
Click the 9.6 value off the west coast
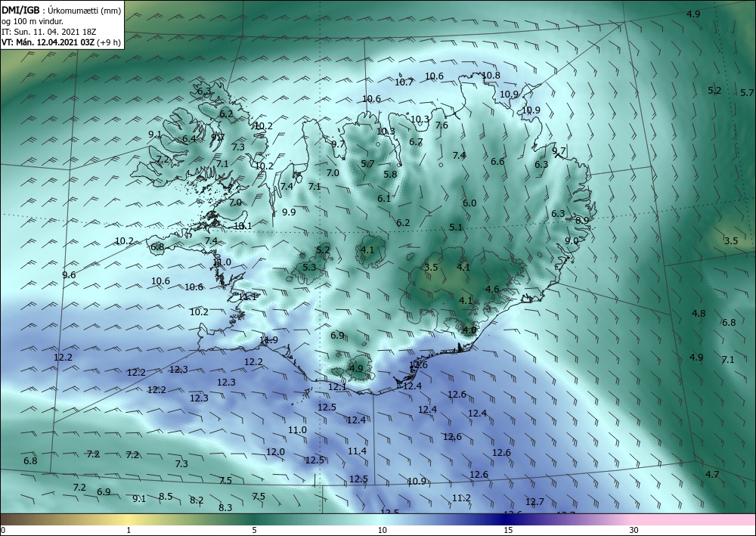(69, 274)
